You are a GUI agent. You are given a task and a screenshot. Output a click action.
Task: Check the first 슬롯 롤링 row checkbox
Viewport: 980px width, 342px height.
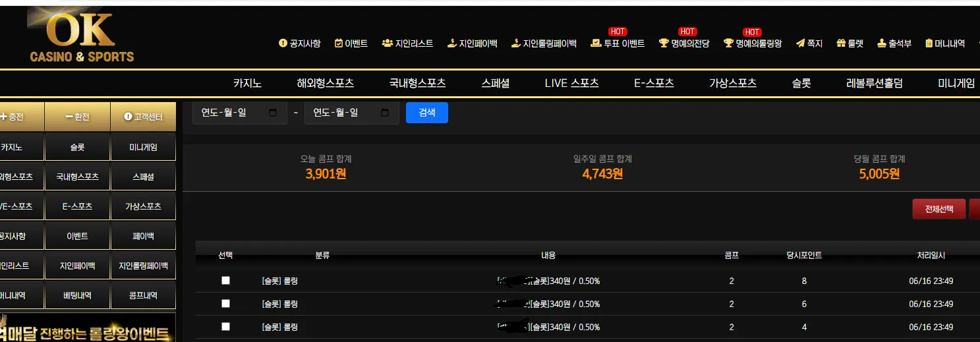pyautogui.click(x=225, y=280)
